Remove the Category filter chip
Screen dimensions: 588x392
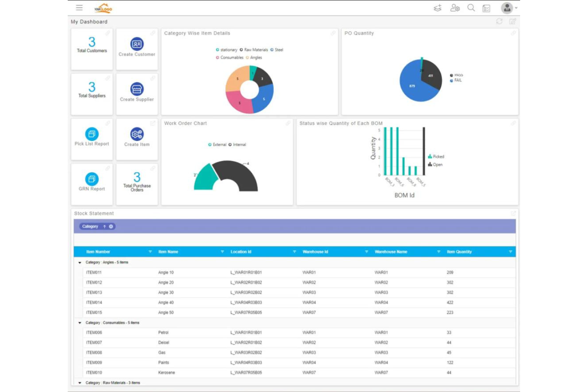coord(110,226)
